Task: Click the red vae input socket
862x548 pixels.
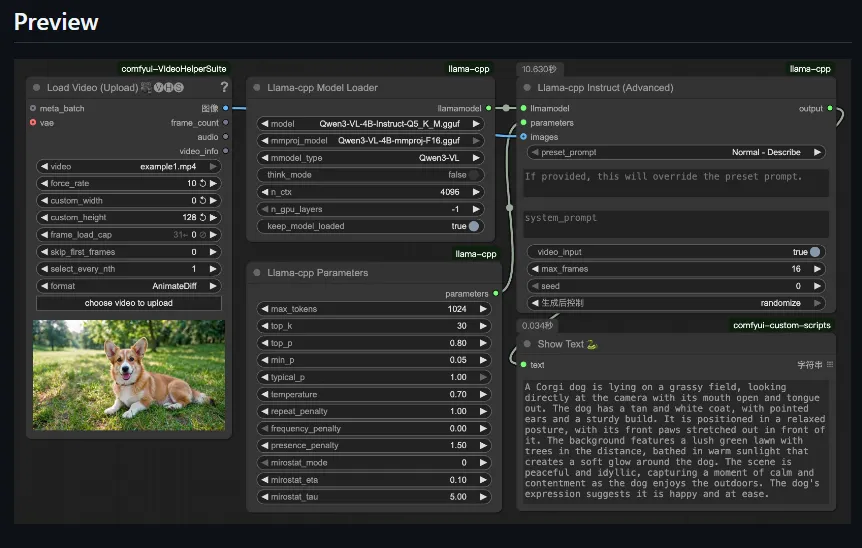Action: point(33,123)
